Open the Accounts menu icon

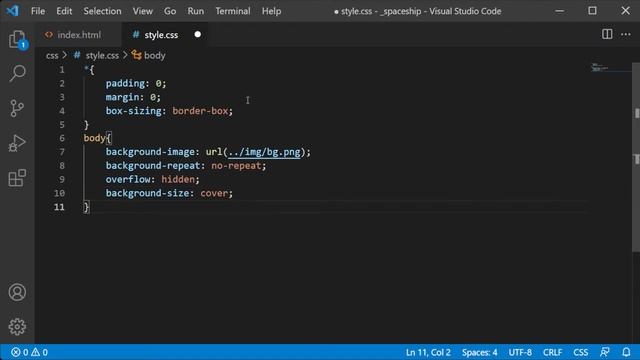pyautogui.click(x=17, y=292)
